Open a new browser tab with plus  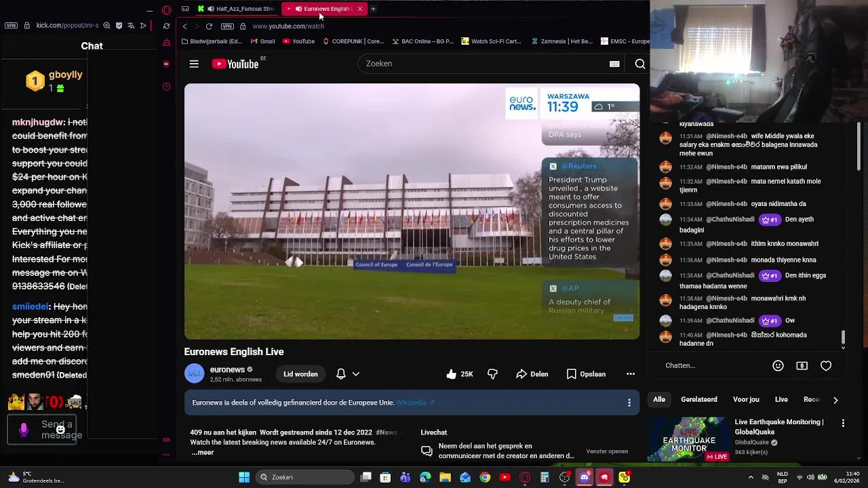(x=373, y=9)
